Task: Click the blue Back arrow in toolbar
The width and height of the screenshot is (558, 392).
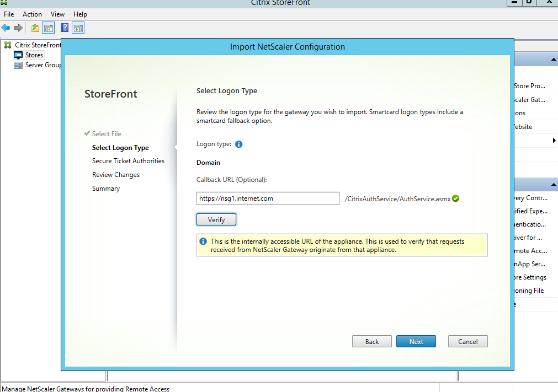Action: coord(6,28)
